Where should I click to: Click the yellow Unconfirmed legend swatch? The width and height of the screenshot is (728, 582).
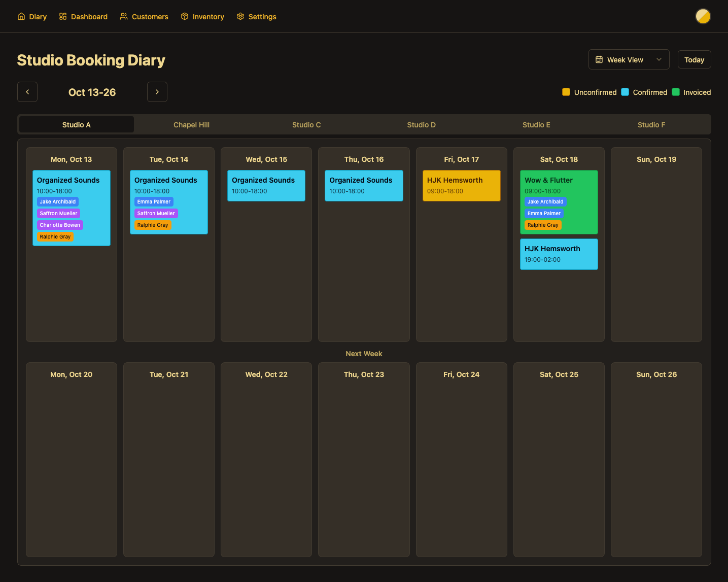(x=566, y=92)
